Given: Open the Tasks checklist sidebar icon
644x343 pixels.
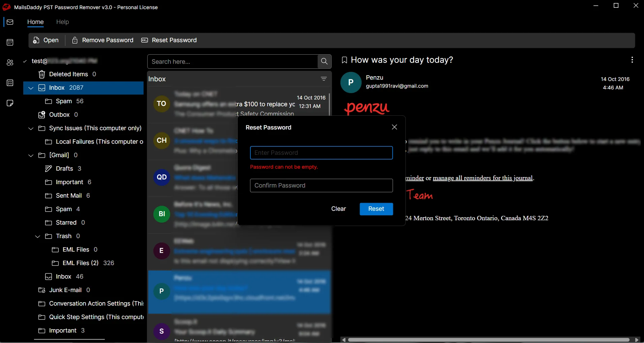Looking at the screenshot, I should (10, 83).
